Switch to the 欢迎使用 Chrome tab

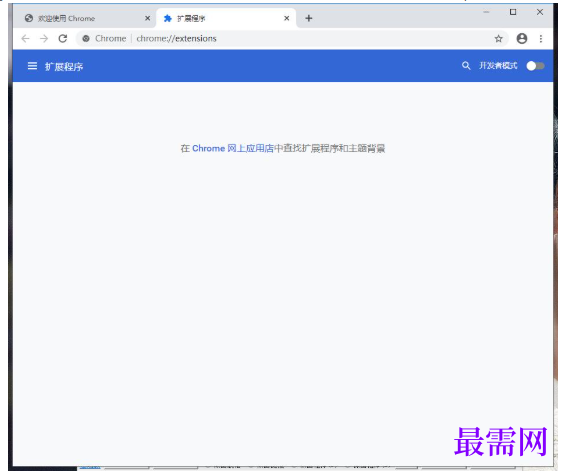[x=85, y=18]
